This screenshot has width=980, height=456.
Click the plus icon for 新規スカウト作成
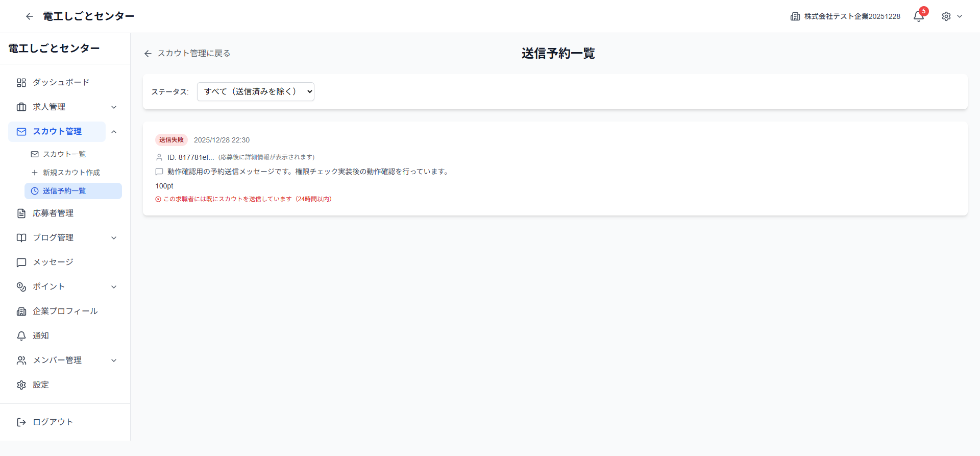(x=35, y=173)
